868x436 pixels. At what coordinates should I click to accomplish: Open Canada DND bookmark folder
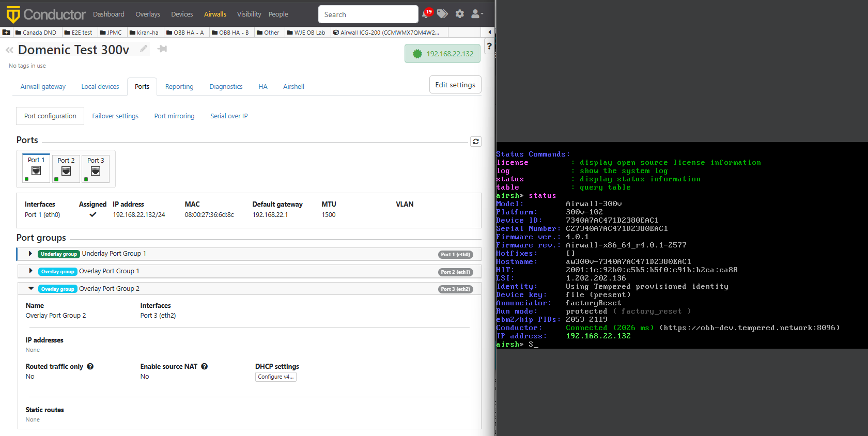pyautogui.click(x=36, y=32)
